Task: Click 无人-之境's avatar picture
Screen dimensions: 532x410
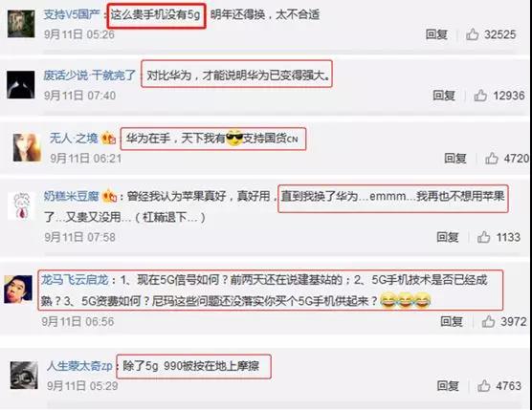Action: (x=27, y=148)
